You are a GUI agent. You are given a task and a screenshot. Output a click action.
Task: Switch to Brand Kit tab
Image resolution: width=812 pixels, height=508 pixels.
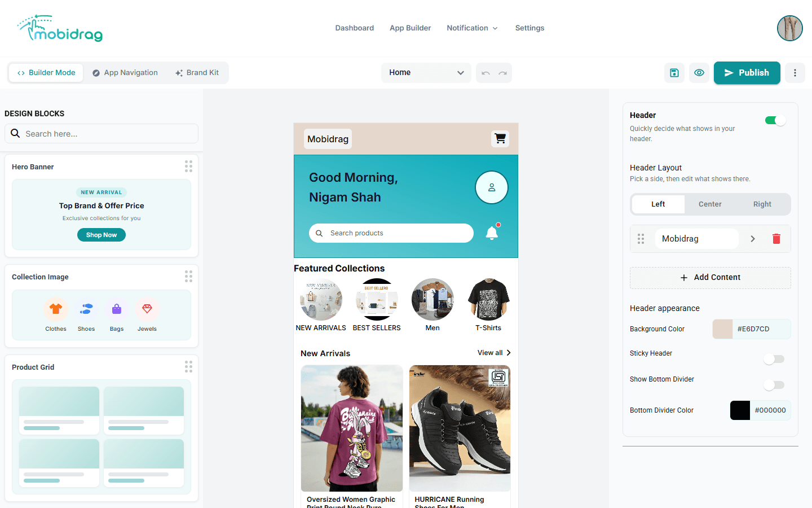(x=197, y=73)
